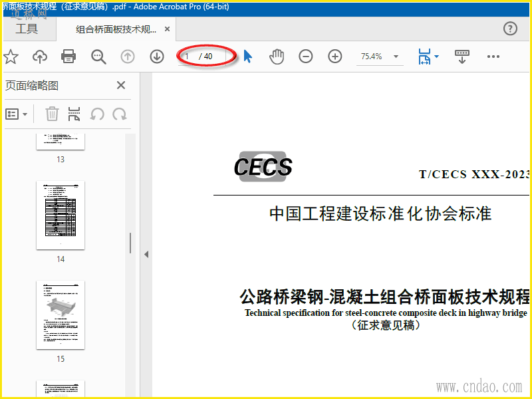The width and height of the screenshot is (532, 399).
Task: Activate the Hand pan tool
Action: click(x=277, y=57)
